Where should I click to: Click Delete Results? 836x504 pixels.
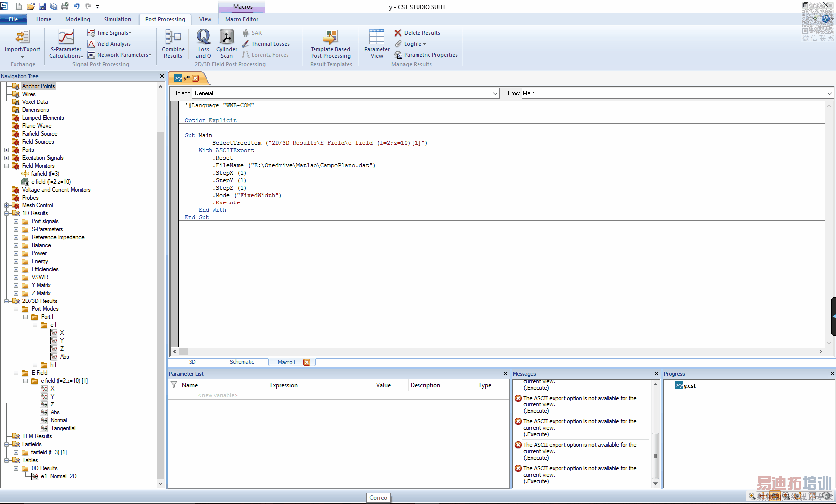click(417, 33)
